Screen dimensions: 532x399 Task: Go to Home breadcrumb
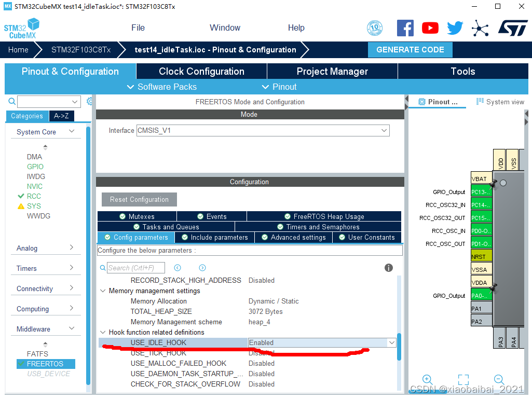[x=18, y=49]
